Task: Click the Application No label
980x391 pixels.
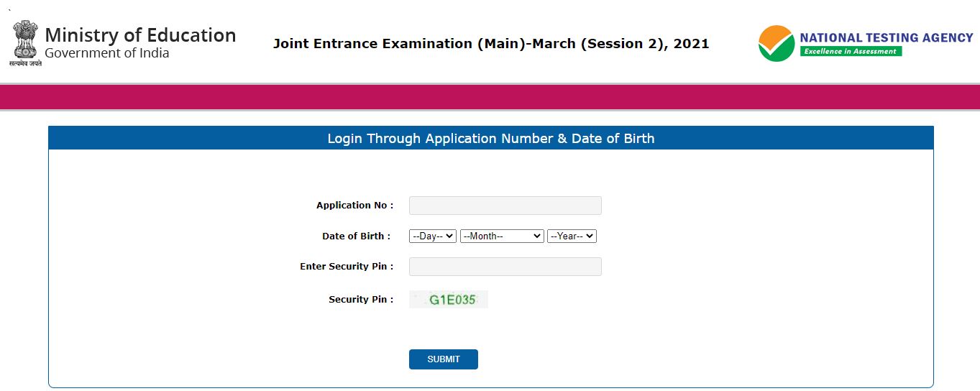Action: [354, 206]
